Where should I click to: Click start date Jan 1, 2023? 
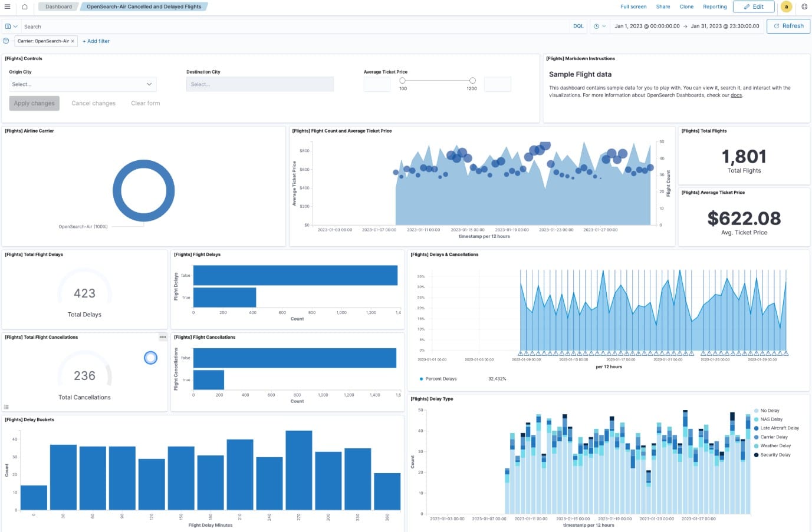click(x=647, y=26)
